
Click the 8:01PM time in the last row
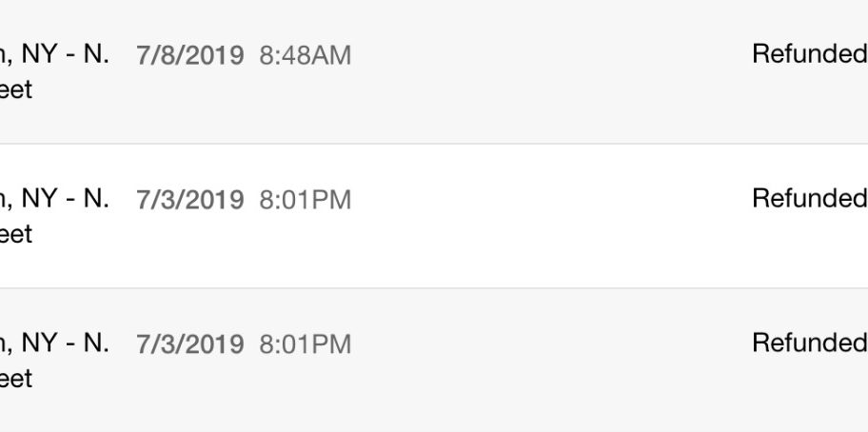click(305, 344)
